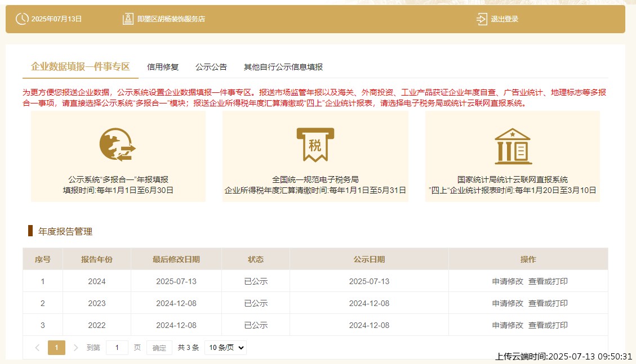Click the logout arrow icon
636x364 pixels.
482,19
